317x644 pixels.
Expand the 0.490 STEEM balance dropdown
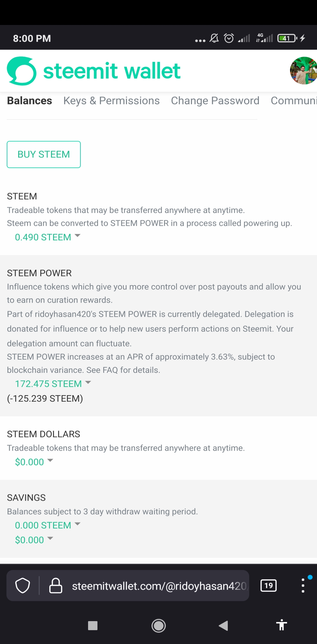pos(48,237)
